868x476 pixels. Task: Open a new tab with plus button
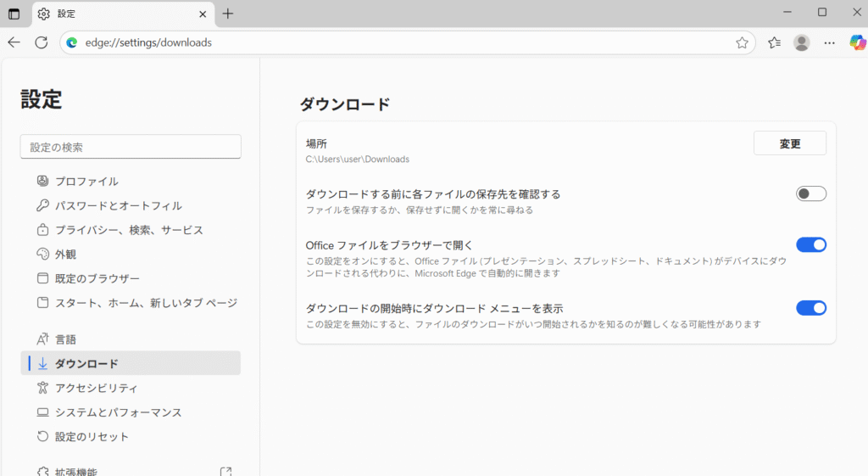coord(227,14)
